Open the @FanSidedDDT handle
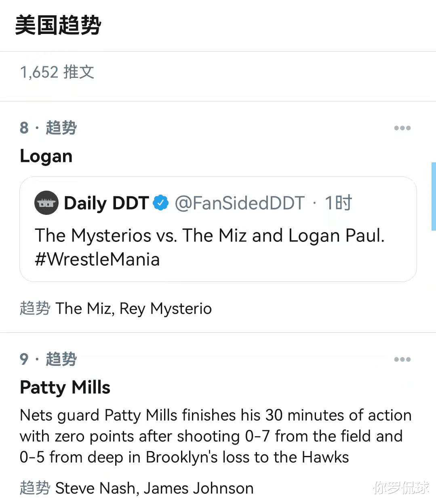Viewport: 436px width, 504px height. click(240, 203)
